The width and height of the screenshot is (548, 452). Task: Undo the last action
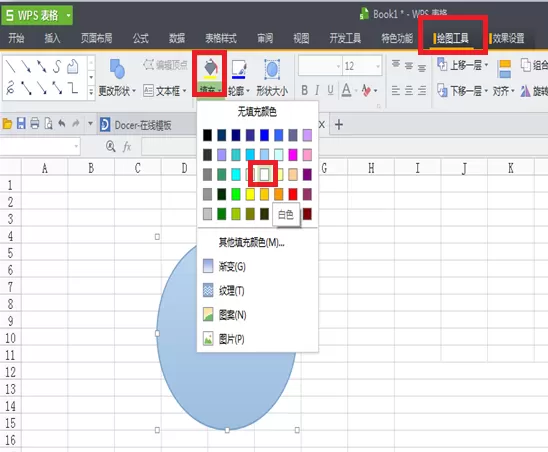pyautogui.click(x=62, y=123)
